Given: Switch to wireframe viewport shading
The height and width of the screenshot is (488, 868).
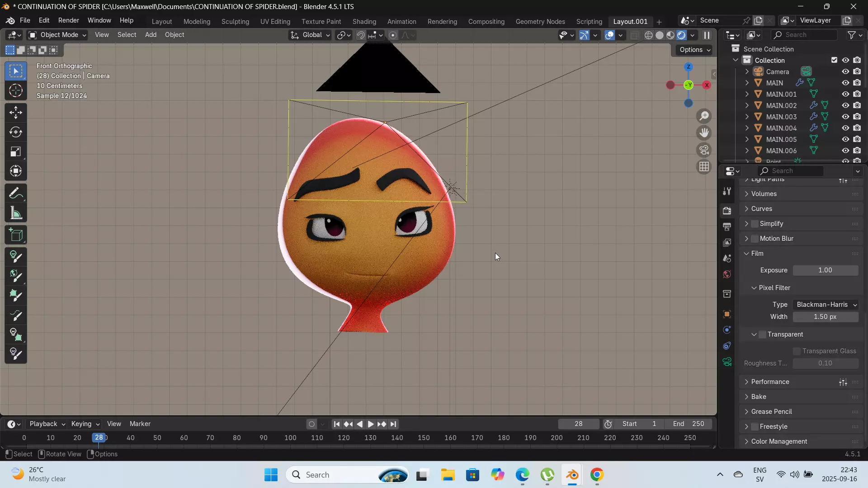Looking at the screenshot, I should pos(649,35).
